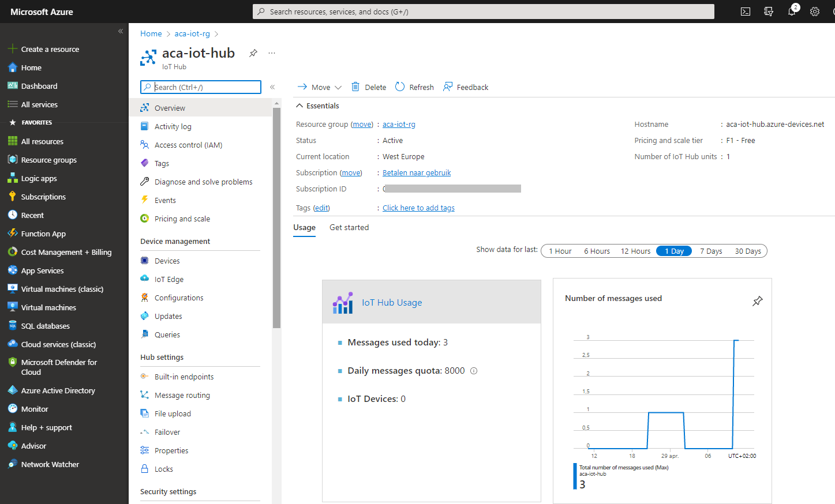
Task: Switch chart range to 6 Hours
Action: click(596, 251)
